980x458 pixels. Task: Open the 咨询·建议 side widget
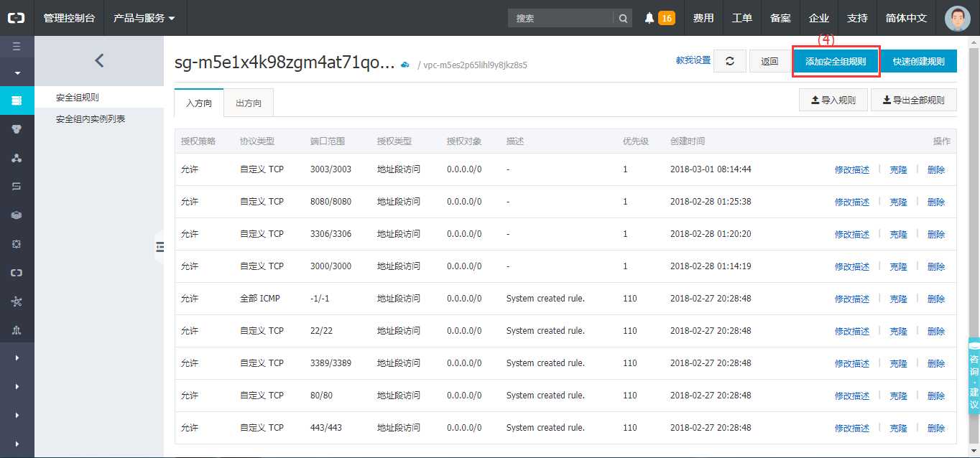[974, 377]
